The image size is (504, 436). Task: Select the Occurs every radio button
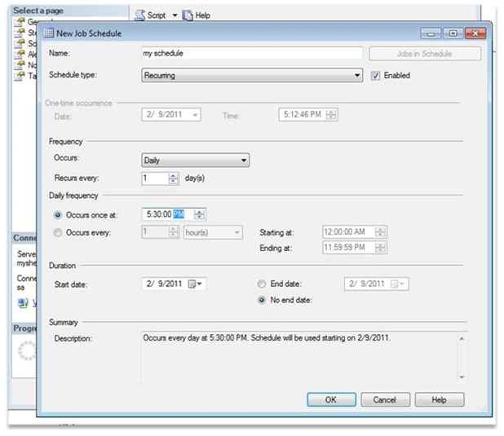point(58,232)
